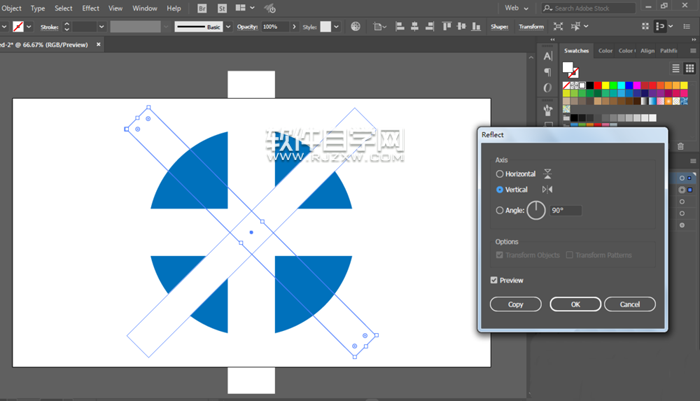Toggle the Preview checkbox
This screenshot has width=700, height=401.
[495, 280]
